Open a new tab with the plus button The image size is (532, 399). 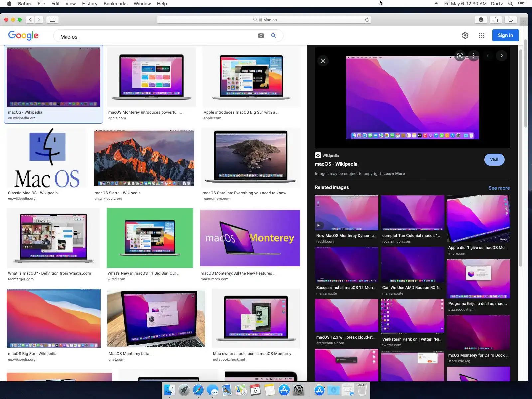point(524,22)
